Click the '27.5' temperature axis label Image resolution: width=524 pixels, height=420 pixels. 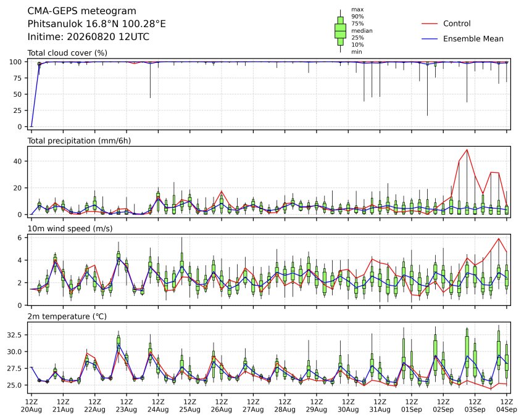coord(14,369)
